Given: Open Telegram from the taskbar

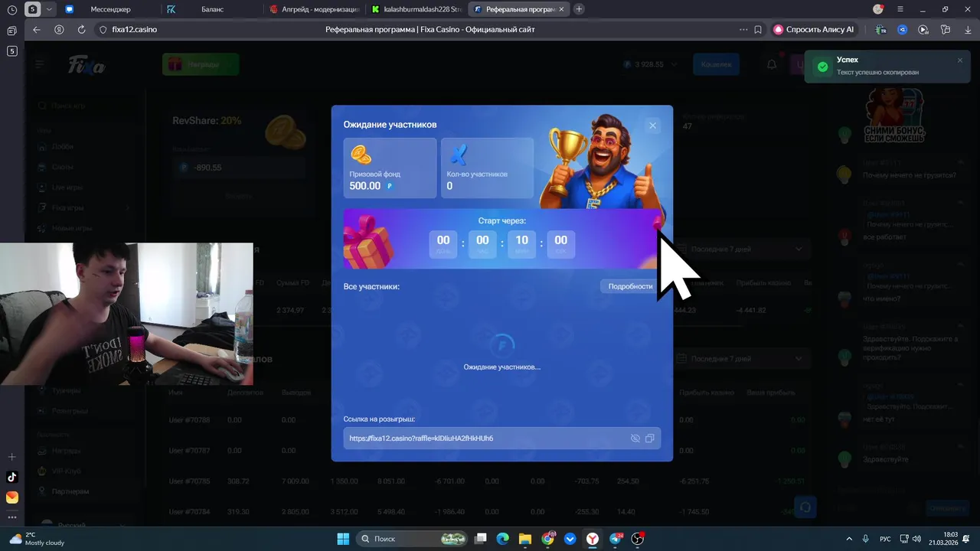Looking at the screenshot, I should tap(616, 539).
